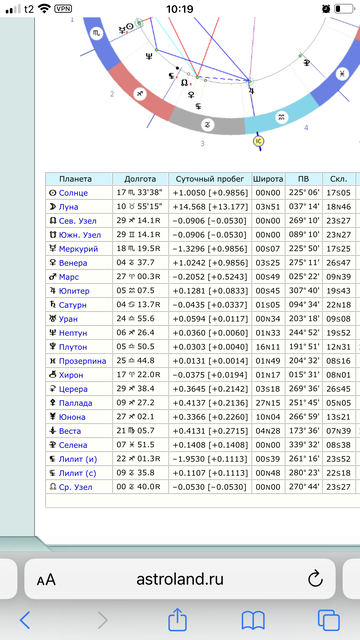Open the Прозерпина link

point(82,361)
